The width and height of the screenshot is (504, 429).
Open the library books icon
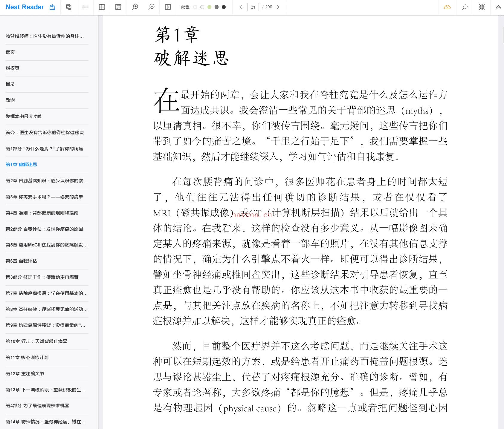pyautogui.click(x=69, y=7)
